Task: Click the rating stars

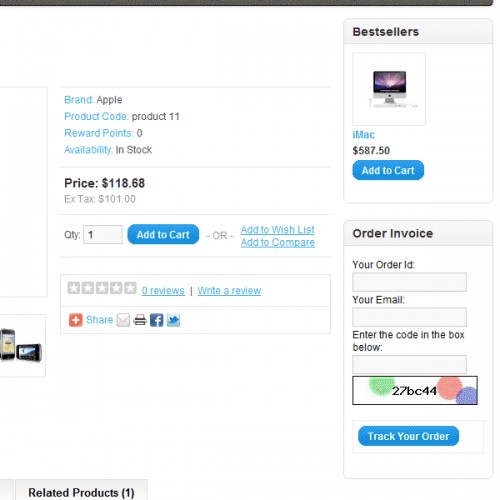Action: 102,288
